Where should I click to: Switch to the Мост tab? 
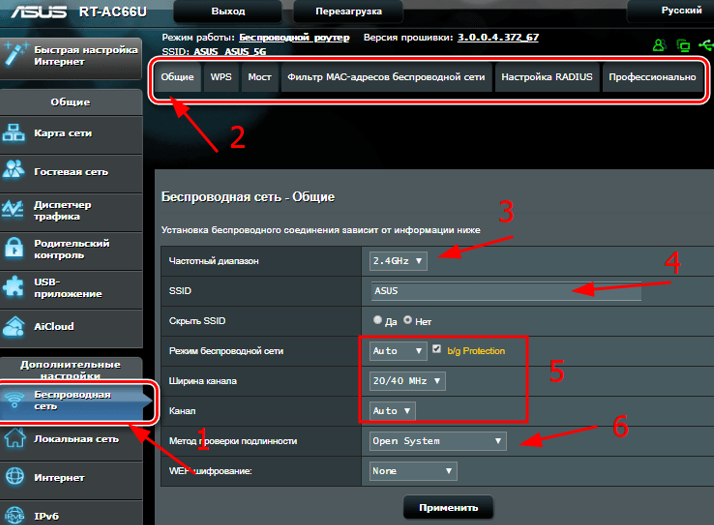coord(260,77)
